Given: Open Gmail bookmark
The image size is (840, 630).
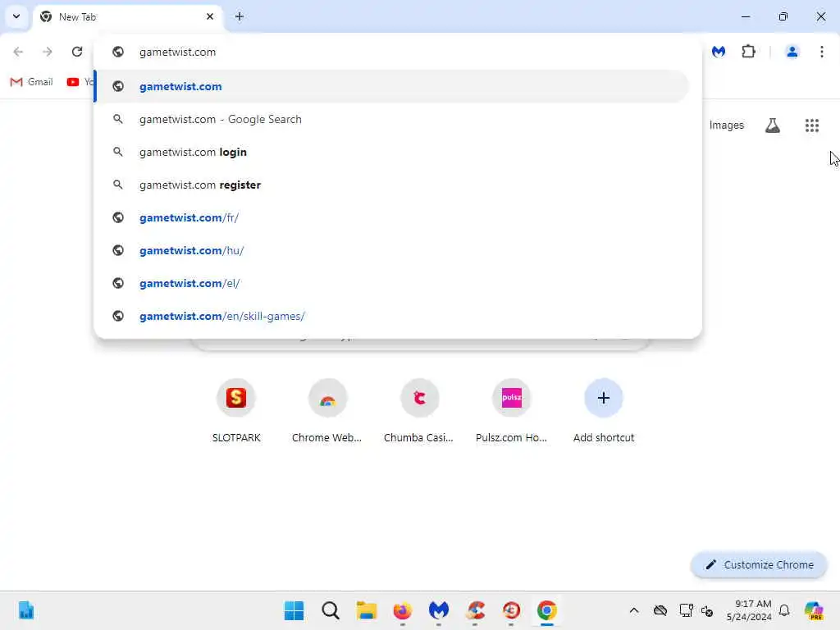Looking at the screenshot, I should [32, 82].
